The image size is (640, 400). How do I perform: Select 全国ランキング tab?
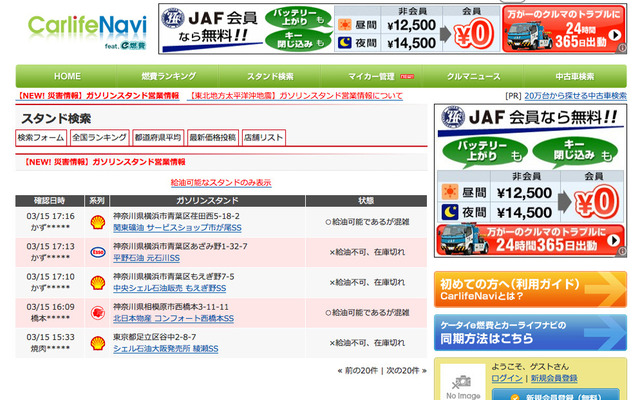(x=100, y=138)
